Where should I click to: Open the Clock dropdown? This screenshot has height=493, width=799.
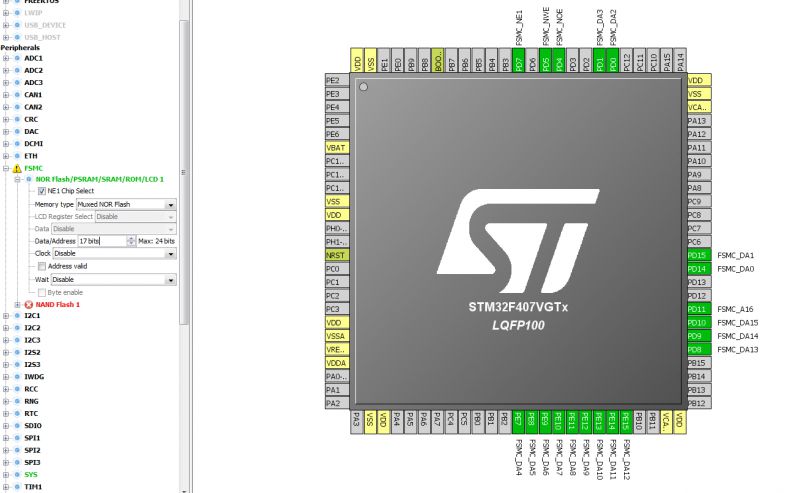(x=171, y=253)
